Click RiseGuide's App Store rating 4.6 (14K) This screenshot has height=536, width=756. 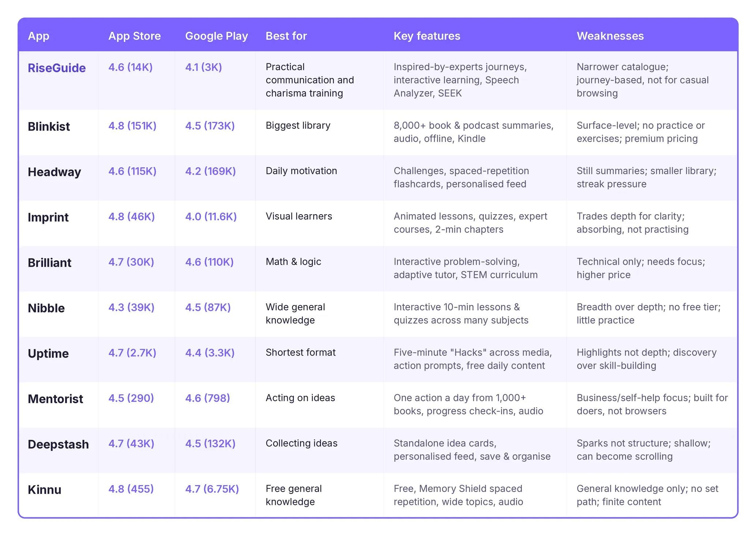tap(130, 67)
